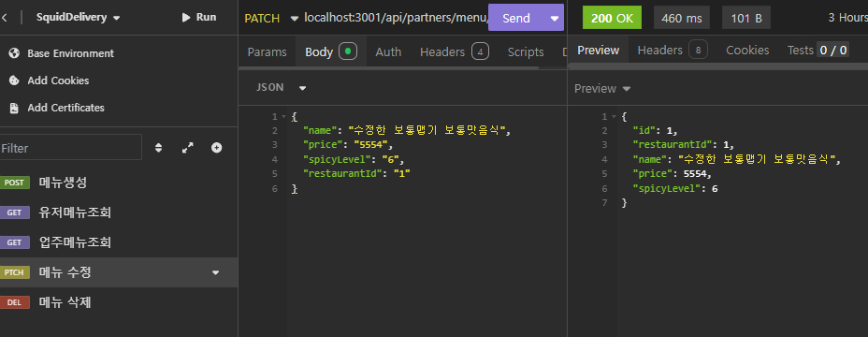The width and height of the screenshot is (868, 337).
Task: Click the 460 ms response time badge
Action: tap(682, 18)
